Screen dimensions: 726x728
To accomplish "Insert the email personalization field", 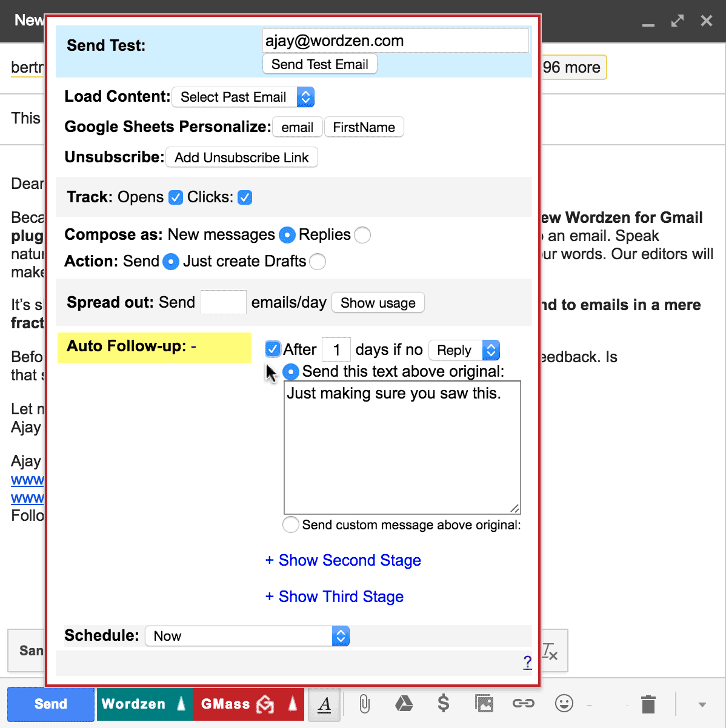I will coord(298,127).
